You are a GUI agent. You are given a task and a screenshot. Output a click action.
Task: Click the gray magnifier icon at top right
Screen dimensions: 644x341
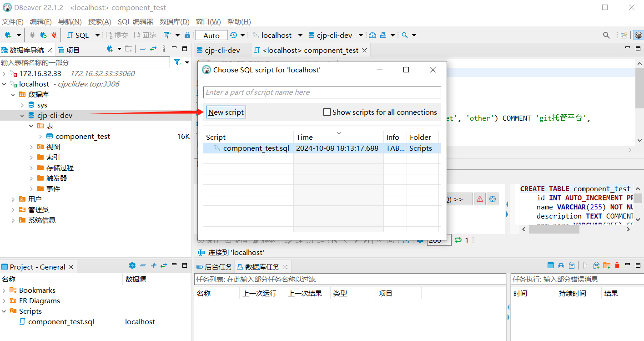click(606, 35)
